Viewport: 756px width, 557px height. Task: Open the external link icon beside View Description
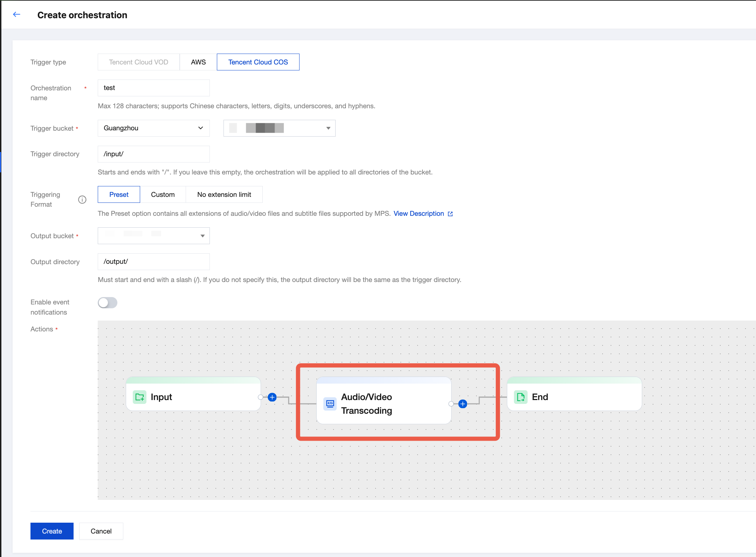point(451,214)
